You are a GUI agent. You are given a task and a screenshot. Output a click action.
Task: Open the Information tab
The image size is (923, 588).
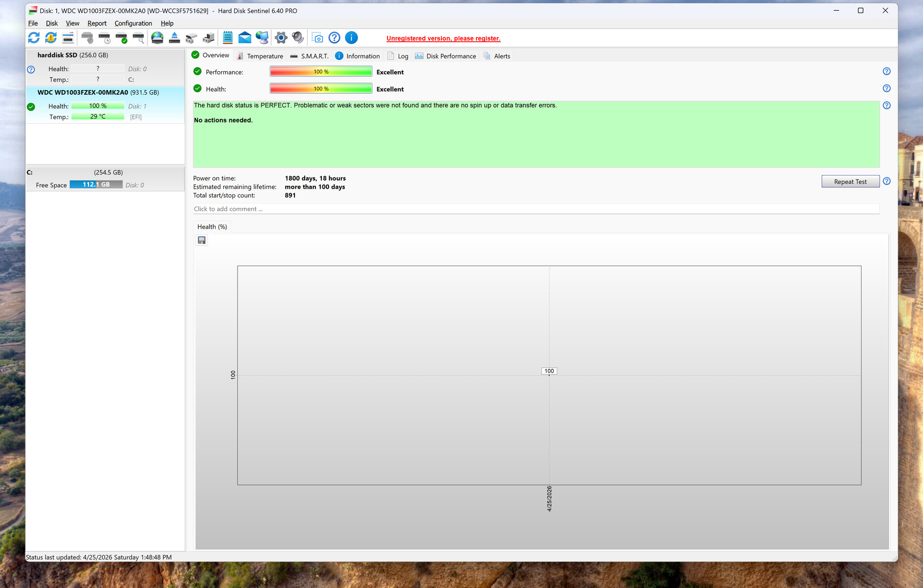pyautogui.click(x=358, y=56)
